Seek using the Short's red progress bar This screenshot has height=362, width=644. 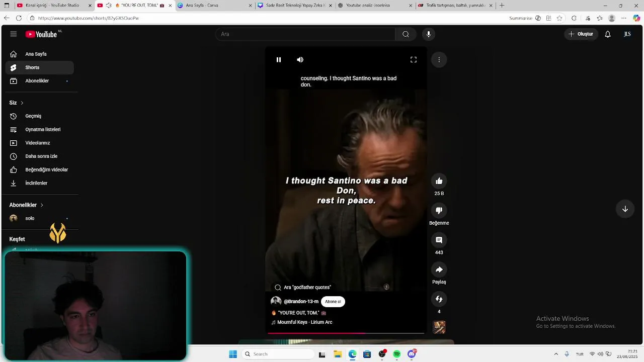[346, 333]
